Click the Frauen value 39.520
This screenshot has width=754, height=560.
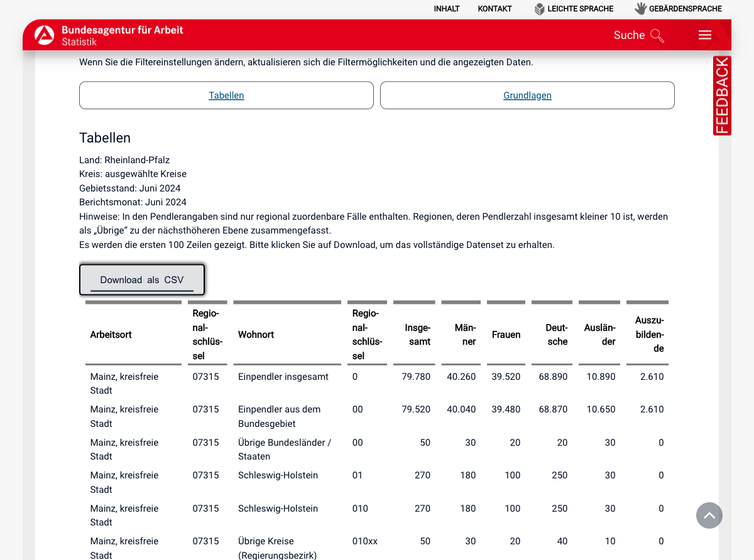point(506,377)
